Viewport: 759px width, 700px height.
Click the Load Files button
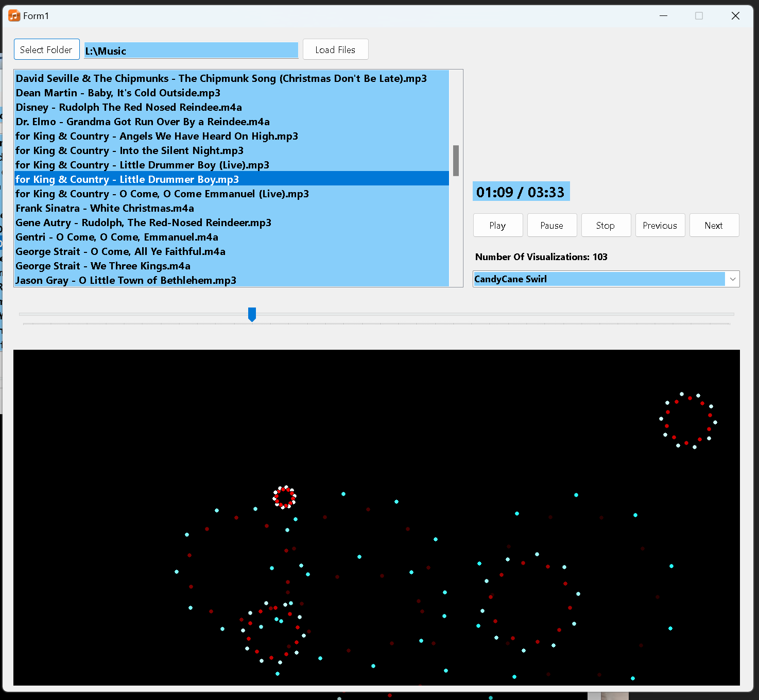click(335, 49)
